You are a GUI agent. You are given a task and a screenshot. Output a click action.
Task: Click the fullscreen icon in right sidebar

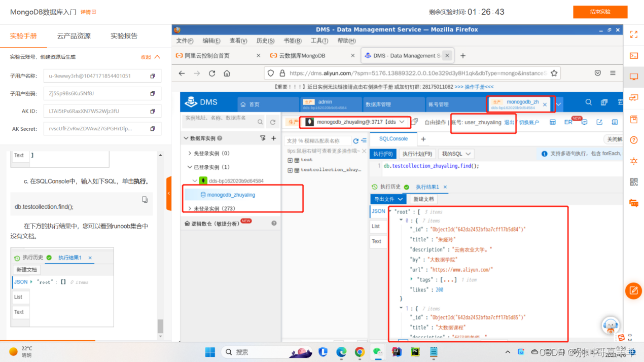coord(633,34)
